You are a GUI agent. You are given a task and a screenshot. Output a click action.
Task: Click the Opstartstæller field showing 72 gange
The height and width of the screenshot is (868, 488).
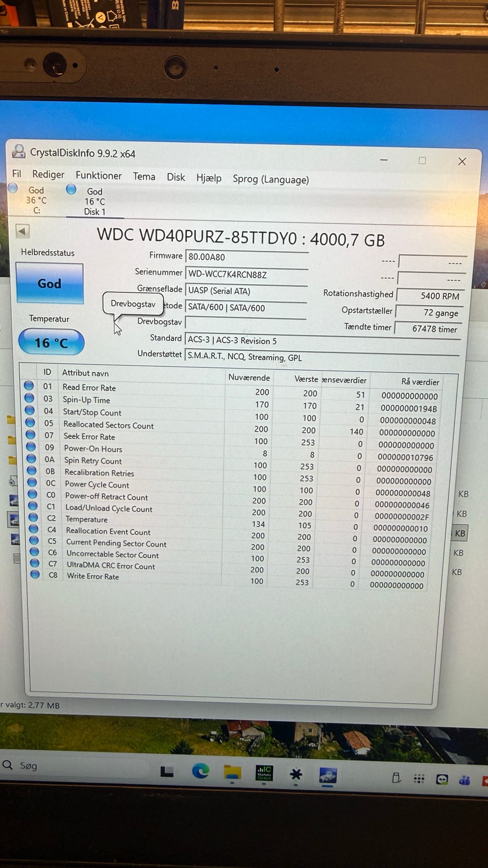point(430,312)
